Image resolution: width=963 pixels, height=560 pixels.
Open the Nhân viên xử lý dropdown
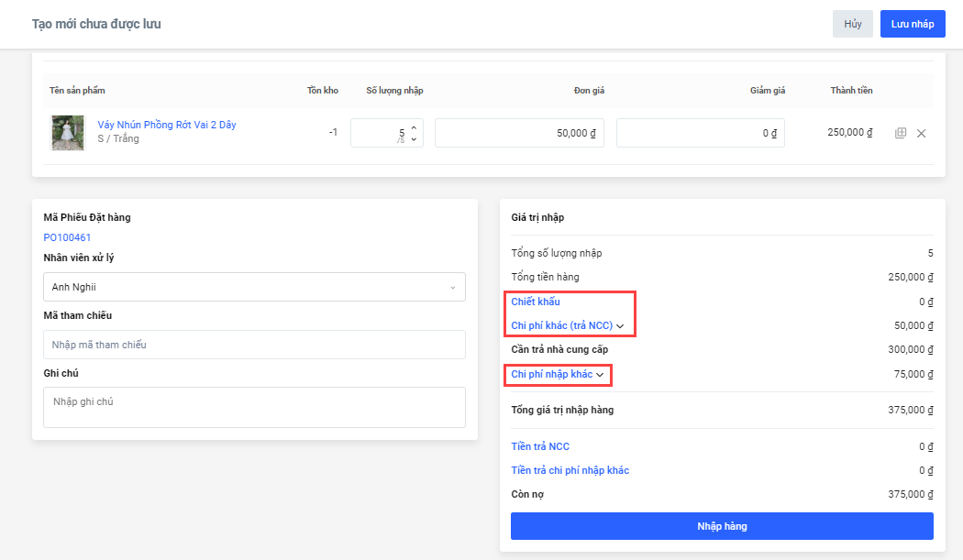click(254, 287)
